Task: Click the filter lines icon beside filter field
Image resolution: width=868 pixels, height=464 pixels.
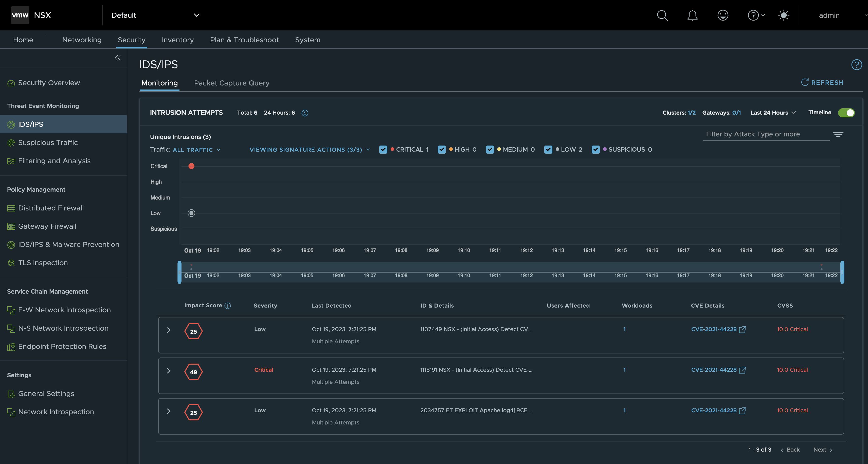Action: pyautogui.click(x=838, y=134)
